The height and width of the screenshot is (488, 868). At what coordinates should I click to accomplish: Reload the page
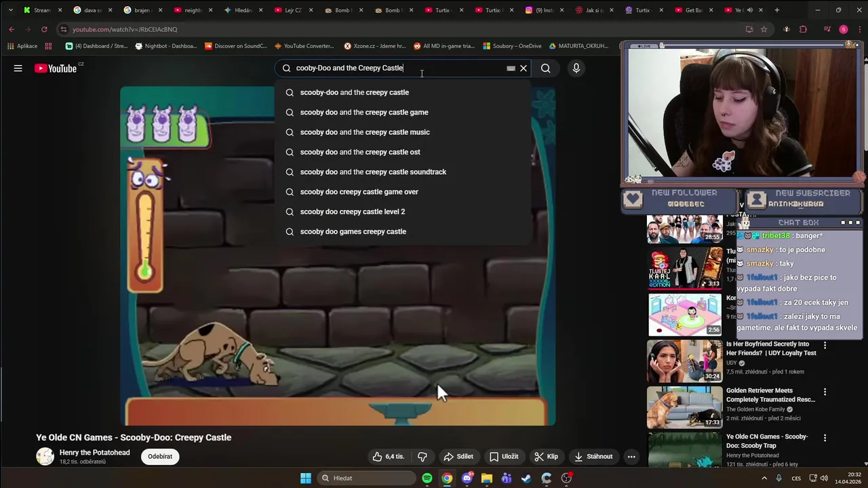coord(44,29)
